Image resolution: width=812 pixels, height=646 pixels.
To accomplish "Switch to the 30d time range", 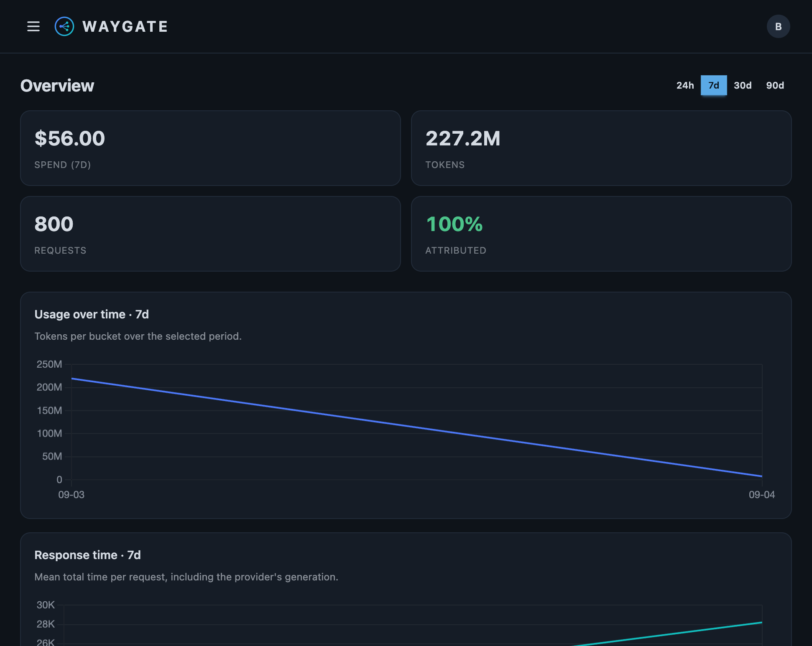I will coord(743,85).
